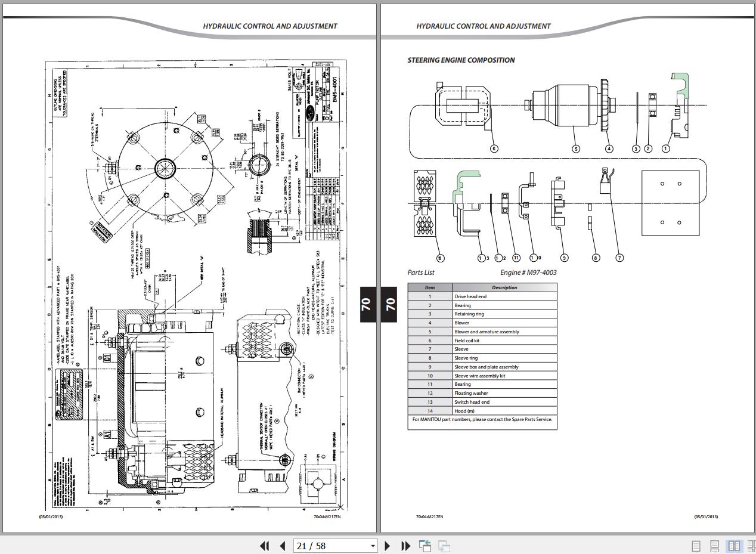This screenshot has height=554, width=756.
Task: Click the 'Item' column header
Action: [x=430, y=287]
